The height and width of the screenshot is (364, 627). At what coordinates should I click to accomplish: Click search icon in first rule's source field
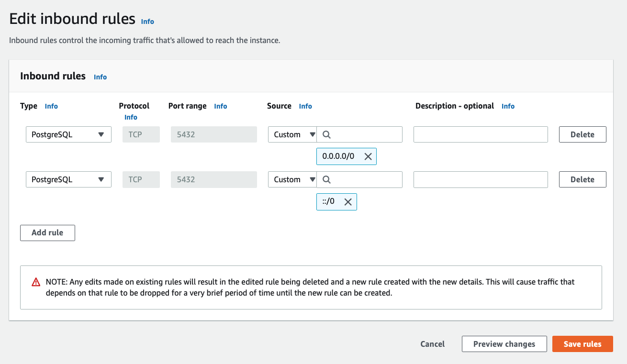coord(326,135)
